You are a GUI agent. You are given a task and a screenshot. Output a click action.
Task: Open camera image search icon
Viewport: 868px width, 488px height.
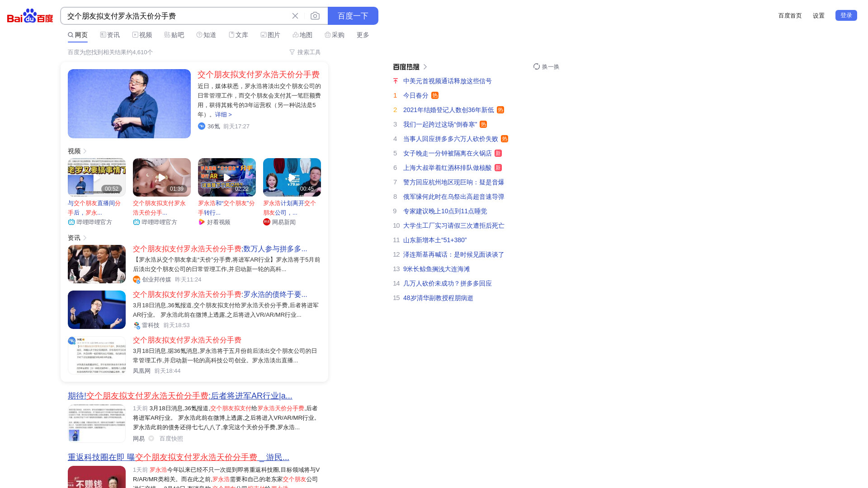[x=315, y=16]
